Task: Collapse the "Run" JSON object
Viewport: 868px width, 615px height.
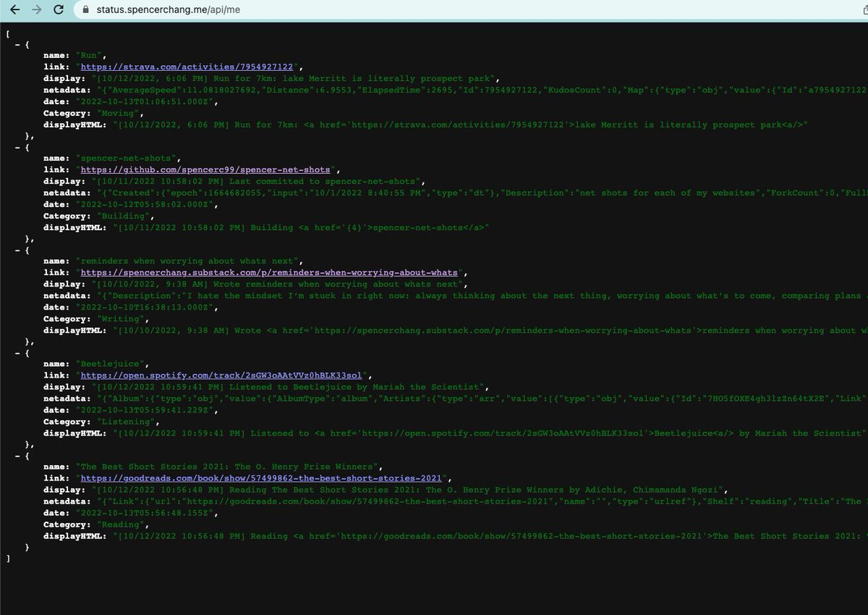Action: (17, 43)
